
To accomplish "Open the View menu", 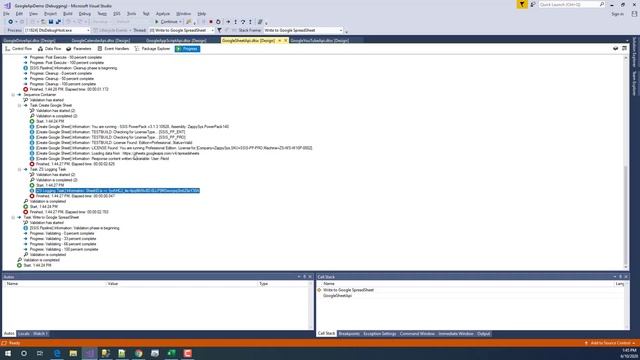I will click(33, 13).
